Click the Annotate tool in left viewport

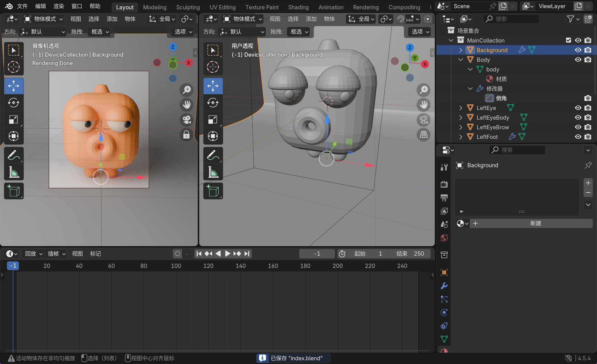[14, 155]
